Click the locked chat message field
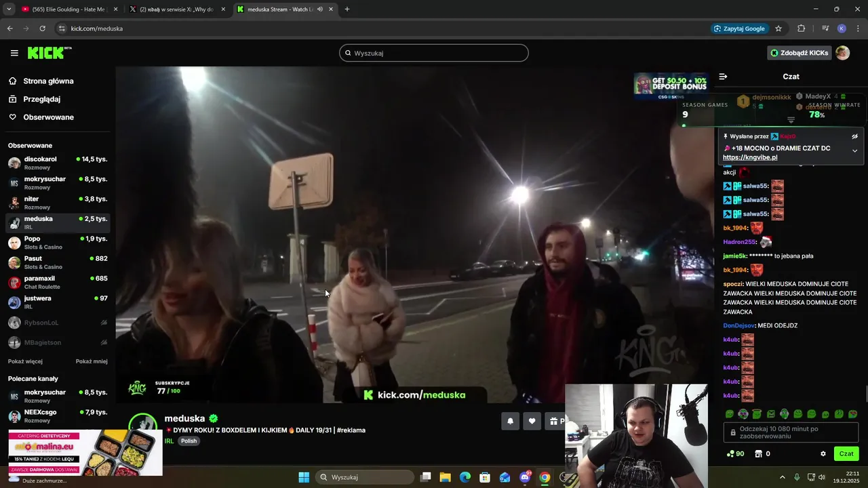 [791, 432]
